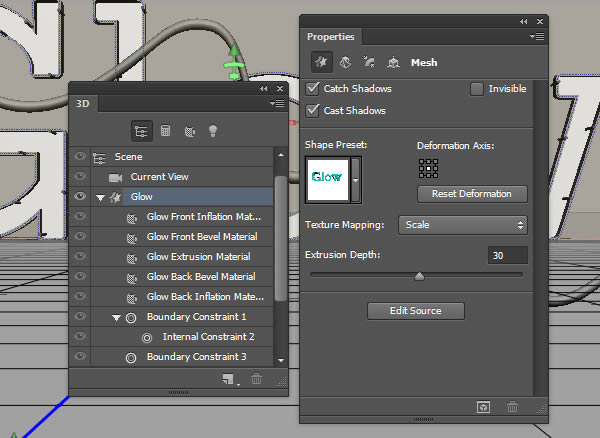Toggle visibility of Glow Front Bevel Material
Image resolution: width=600 pixels, height=438 pixels.
(x=80, y=236)
